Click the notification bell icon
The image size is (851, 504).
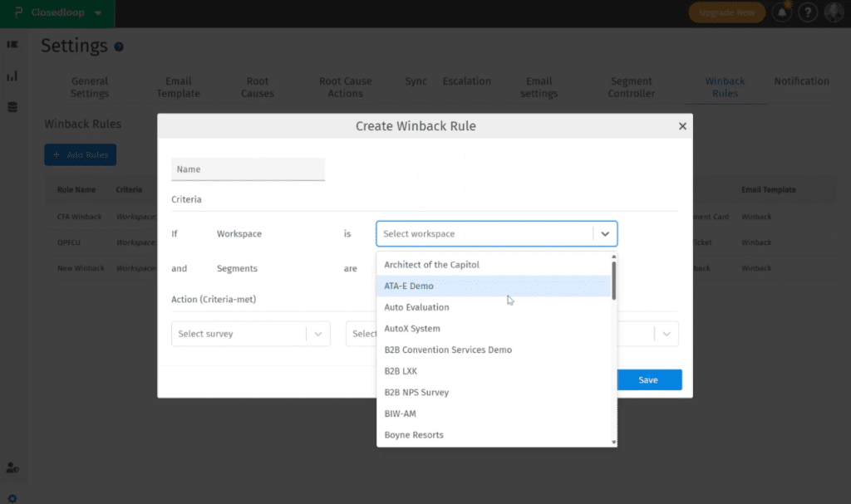click(781, 12)
